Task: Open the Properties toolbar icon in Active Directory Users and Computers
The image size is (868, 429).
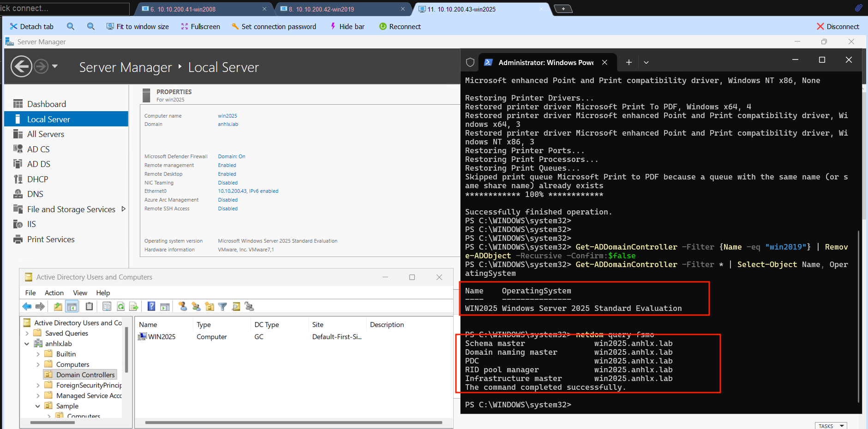Action: [x=107, y=306]
